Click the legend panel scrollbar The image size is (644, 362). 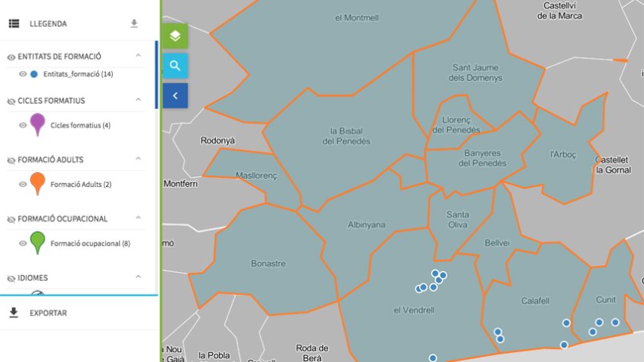pyautogui.click(x=156, y=75)
